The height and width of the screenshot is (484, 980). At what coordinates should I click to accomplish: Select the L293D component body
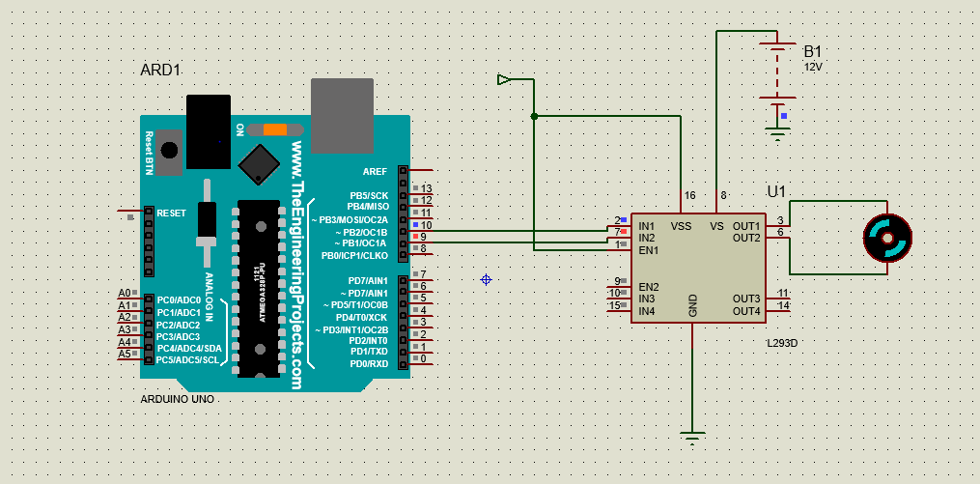tap(698, 268)
